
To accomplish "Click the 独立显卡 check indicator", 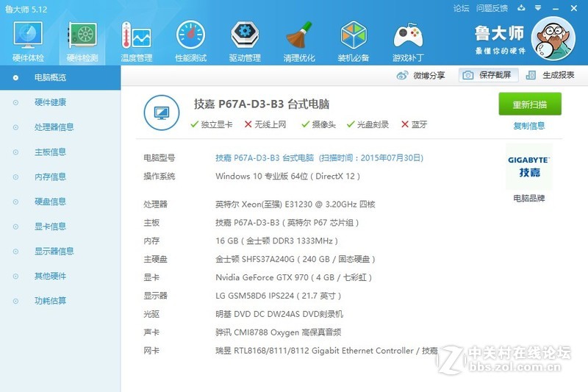I will click(x=212, y=124).
